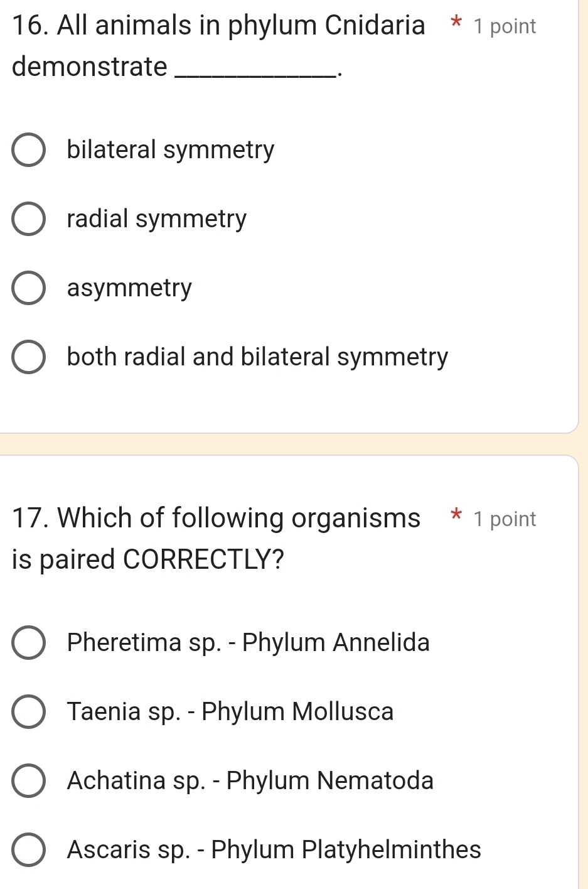Click the "Pheretima sp. - Phylum Annelida" text
The width and height of the screenshot is (588, 889).
pyautogui.click(x=249, y=643)
